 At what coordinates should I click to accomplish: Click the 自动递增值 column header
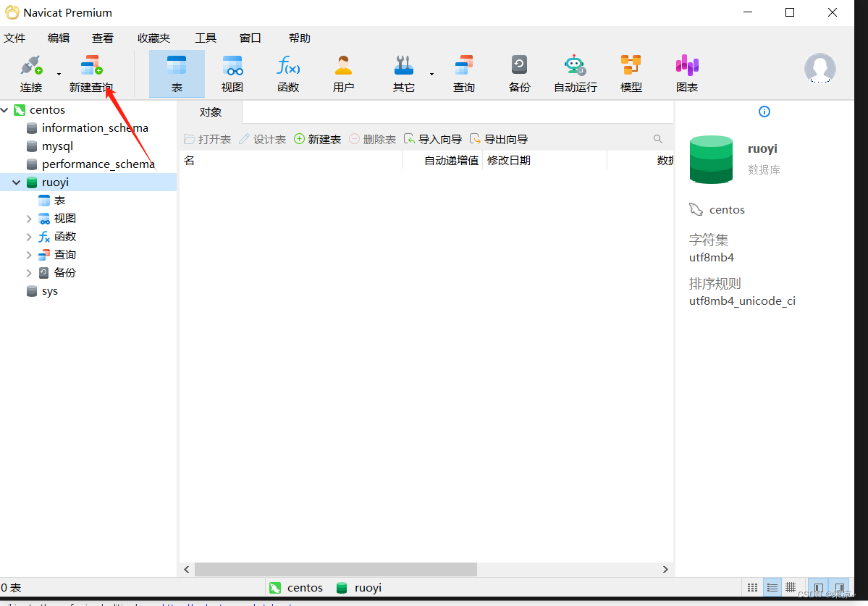point(442,161)
